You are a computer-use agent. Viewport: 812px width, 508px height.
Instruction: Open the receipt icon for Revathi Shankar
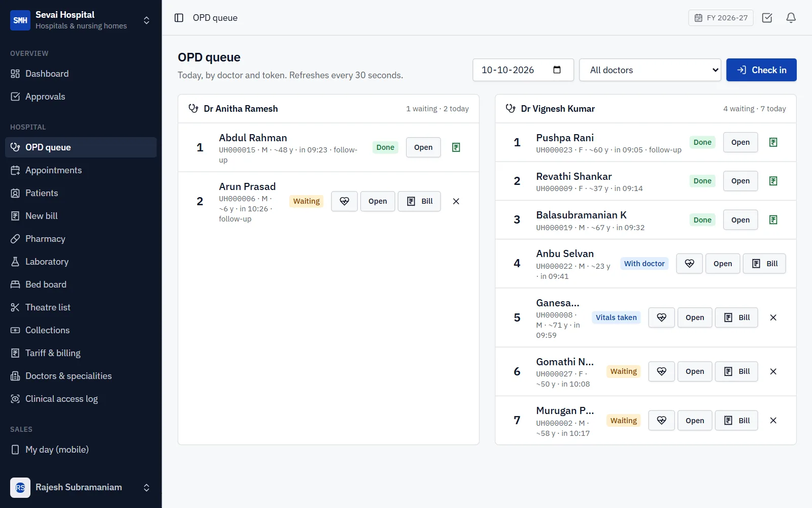pyautogui.click(x=773, y=181)
